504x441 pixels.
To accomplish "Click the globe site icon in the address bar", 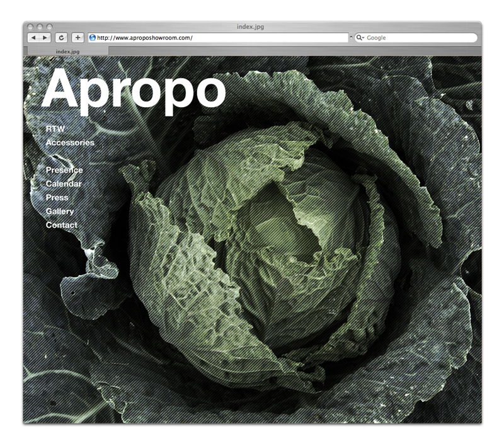I will coord(93,38).
